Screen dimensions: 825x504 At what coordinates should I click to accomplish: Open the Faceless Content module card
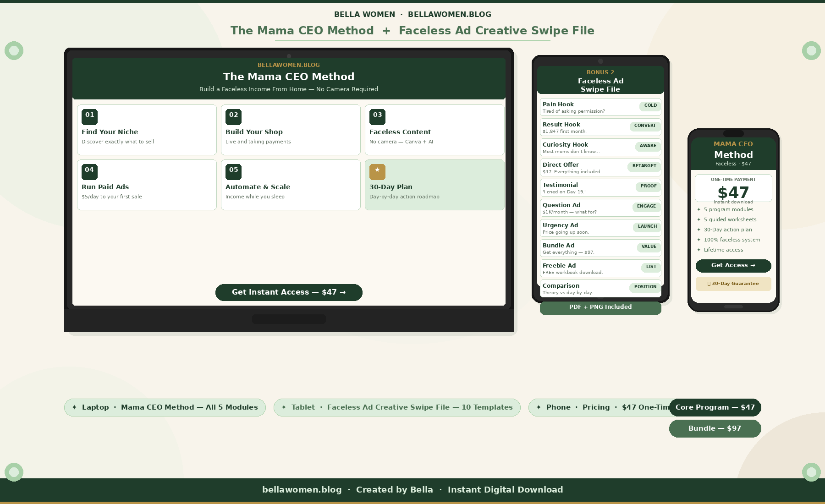pyautogui.click(x=434, y=130)
